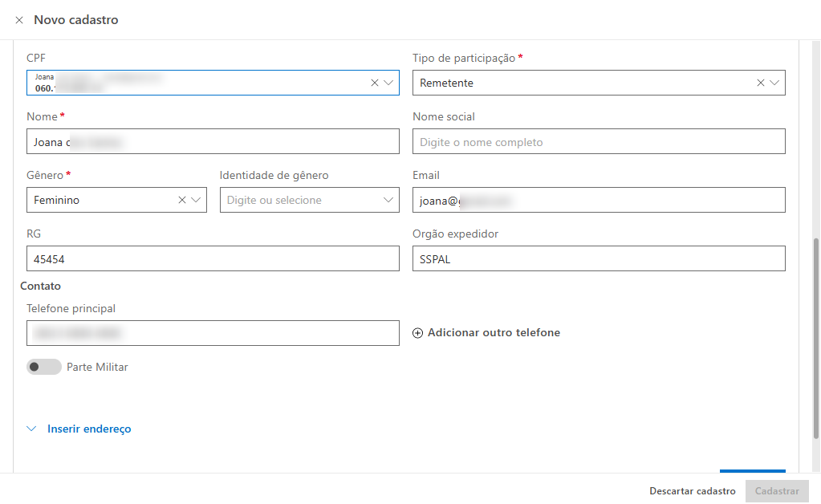Click the Cadastrar button

click(776, 491)
